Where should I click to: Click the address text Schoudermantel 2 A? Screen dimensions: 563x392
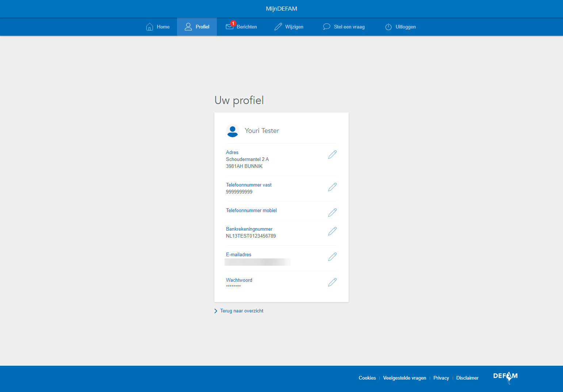click(247, 160)
